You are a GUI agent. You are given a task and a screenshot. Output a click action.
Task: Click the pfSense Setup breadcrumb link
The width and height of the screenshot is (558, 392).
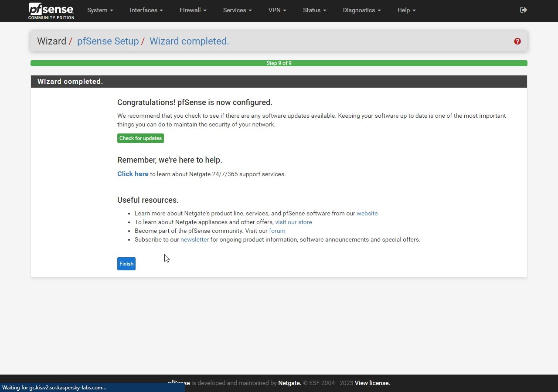pos(108,41)
